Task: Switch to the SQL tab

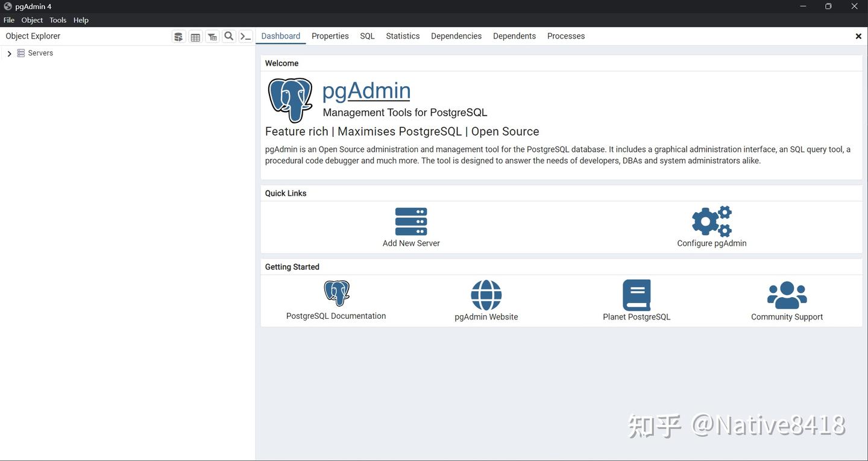Action: pyautogui.click(x=366, y=36)
